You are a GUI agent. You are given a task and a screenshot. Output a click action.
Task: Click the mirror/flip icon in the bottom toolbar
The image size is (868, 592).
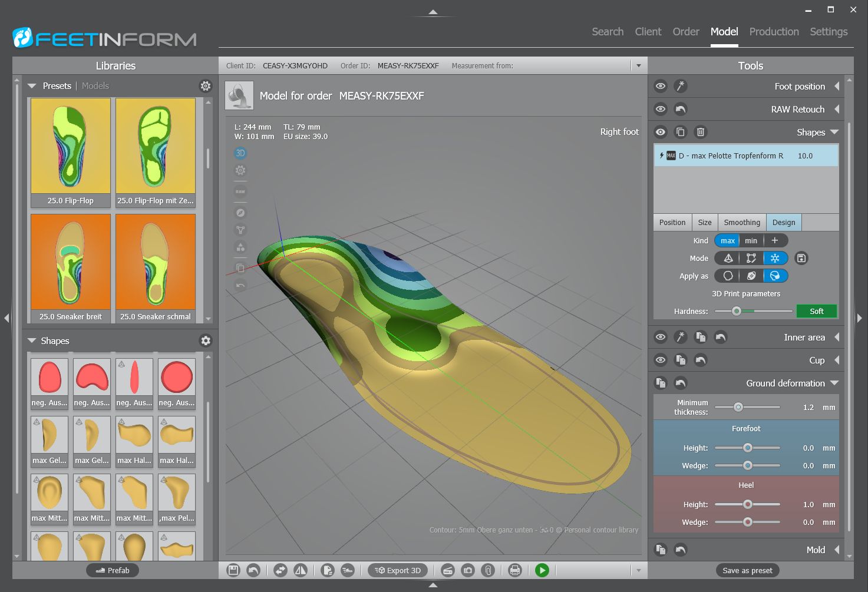pyautogui.click(x=302, y=570)
